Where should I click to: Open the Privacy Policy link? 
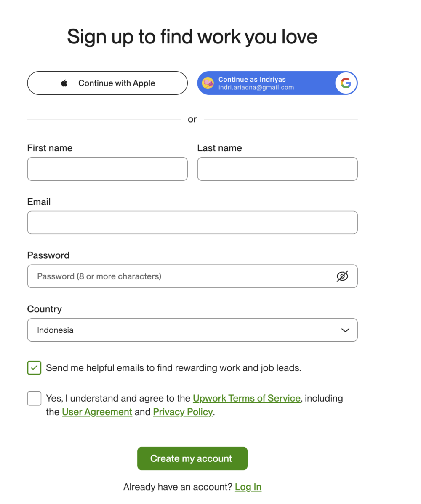(x=183, y=412)
